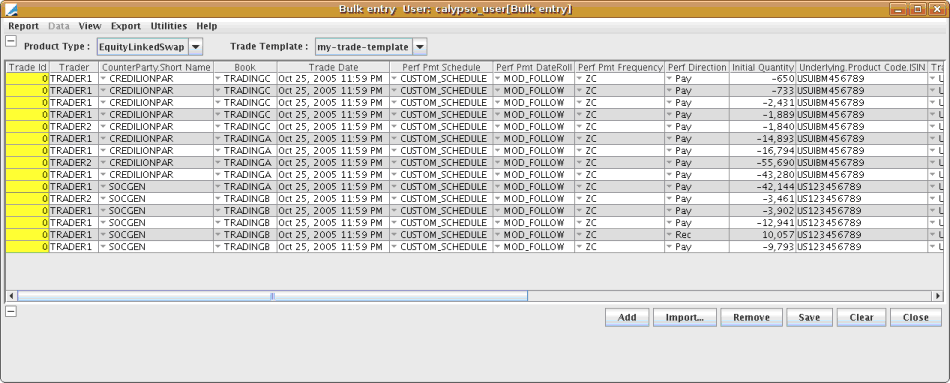The image size is (950, 383).
Task: Select the Trade Id column header
Action: pos(27,67)
